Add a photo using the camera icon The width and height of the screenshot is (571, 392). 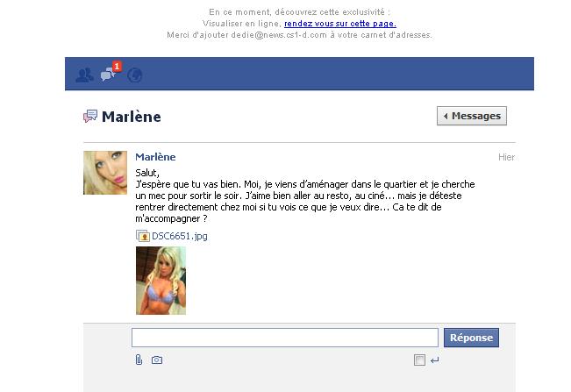[x=157, y=360]
